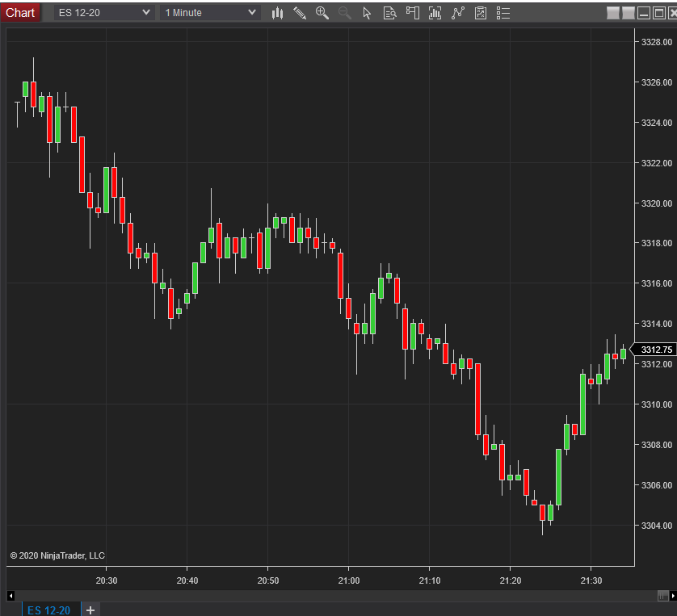
Task: Open the chart trader panel icon
Action: coord(412,13)
